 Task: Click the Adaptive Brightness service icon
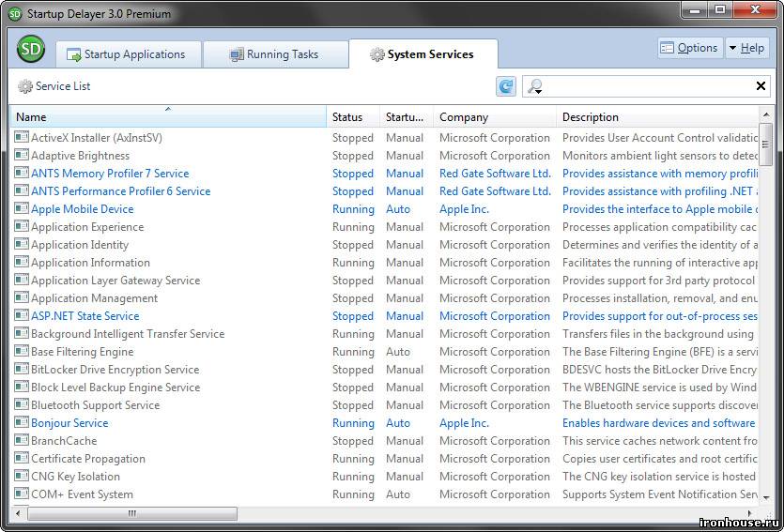[x=22, y=155]
